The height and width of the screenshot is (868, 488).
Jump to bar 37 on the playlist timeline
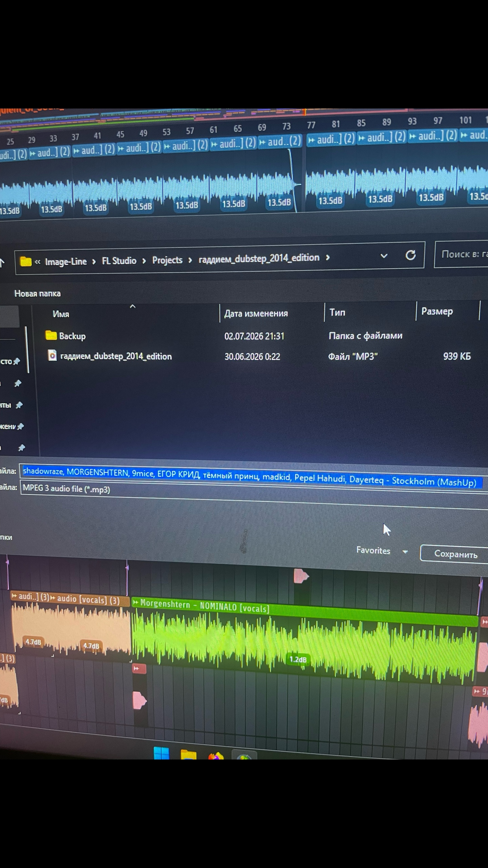pos(75,137)
